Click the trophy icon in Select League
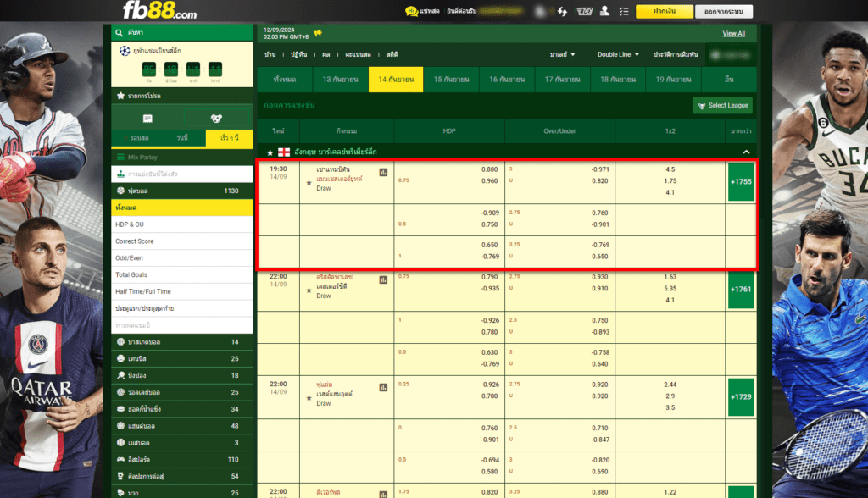The image size is (868, 498). pyautogui.click(x=702, y=106)
